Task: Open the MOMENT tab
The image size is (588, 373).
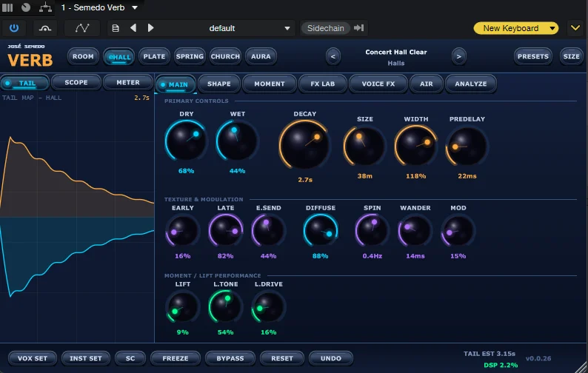Action: [270, 84]
